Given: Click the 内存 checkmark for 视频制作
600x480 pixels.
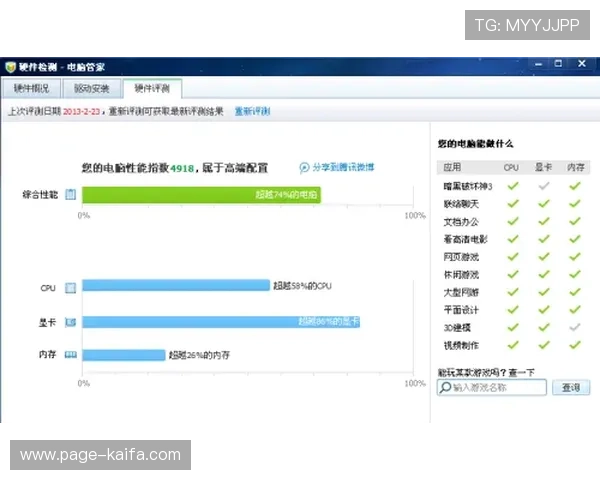Looking at the screenshot, I should 575,345.
